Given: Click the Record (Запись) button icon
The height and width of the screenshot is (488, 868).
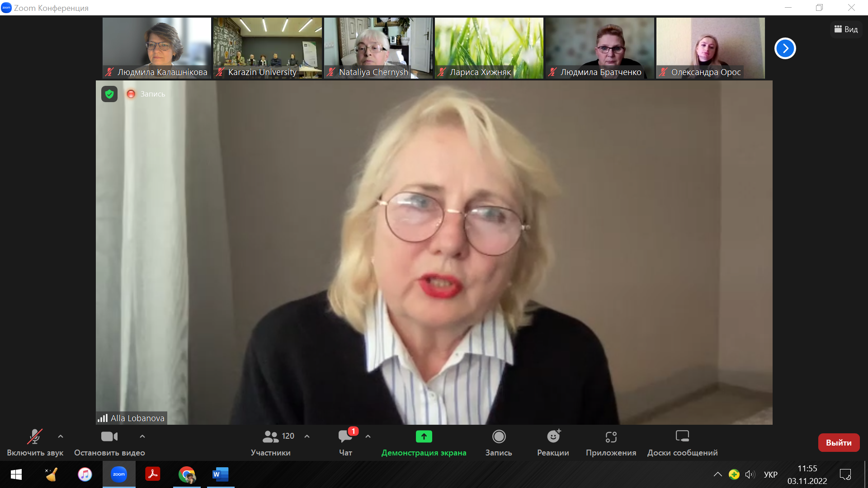Looking at the screenshot, I should click(x=499, y=436).
